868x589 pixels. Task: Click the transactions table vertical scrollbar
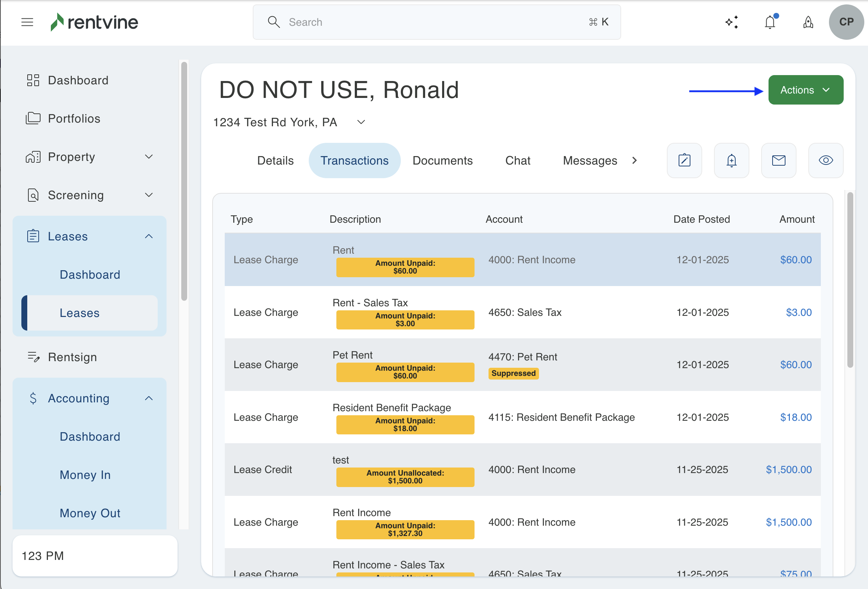(x=850, y=280)
